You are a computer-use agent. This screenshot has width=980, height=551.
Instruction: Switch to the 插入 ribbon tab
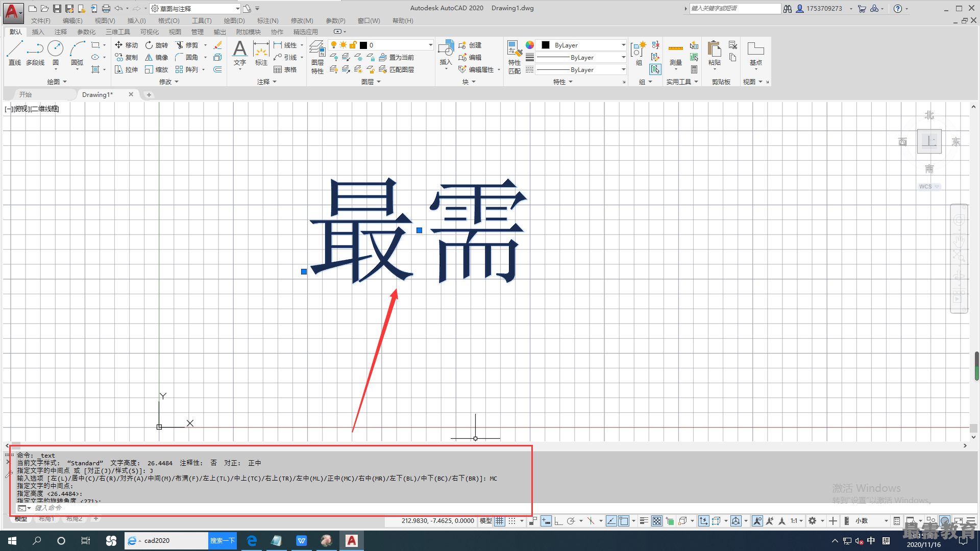point(38,32)
